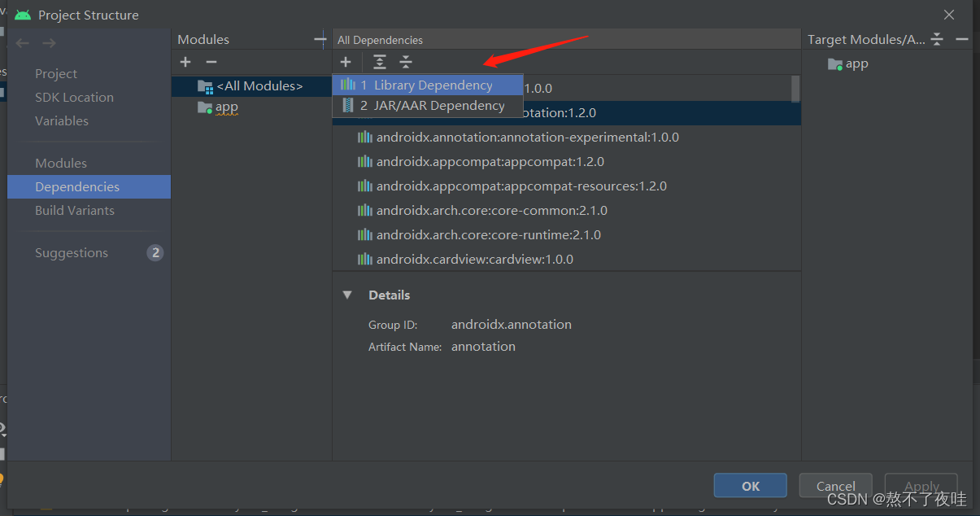This screenshot has height=516, width=980.
Task: Click the add dependency plus icon
Action: tap(346, 61)
